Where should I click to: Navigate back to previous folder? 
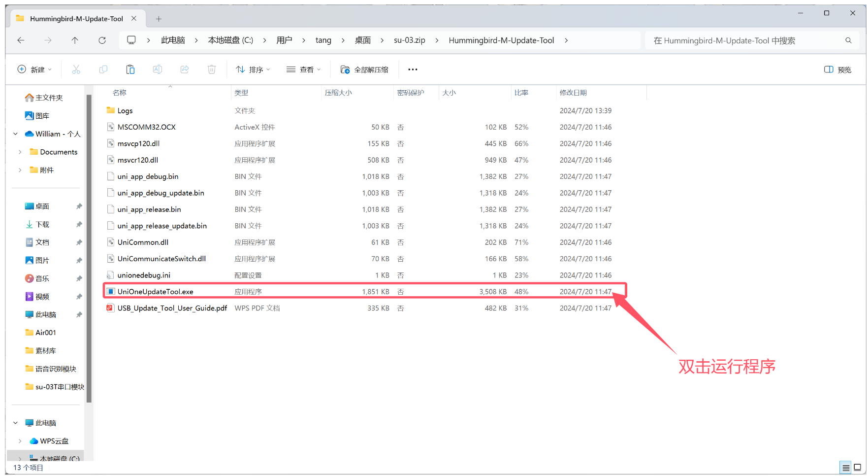pyautogui.click(x=21, y=40)
